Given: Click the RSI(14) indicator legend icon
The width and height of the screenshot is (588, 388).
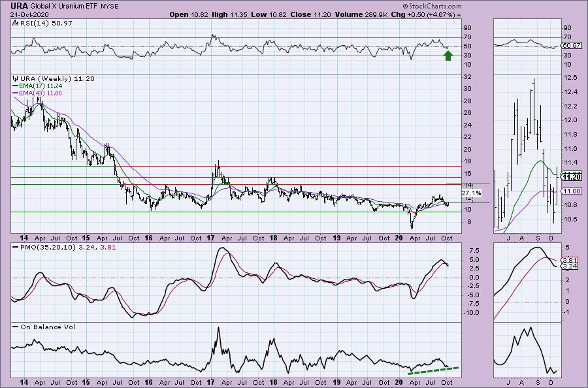Looking at the screenshot, I should [x=14, y=24].
